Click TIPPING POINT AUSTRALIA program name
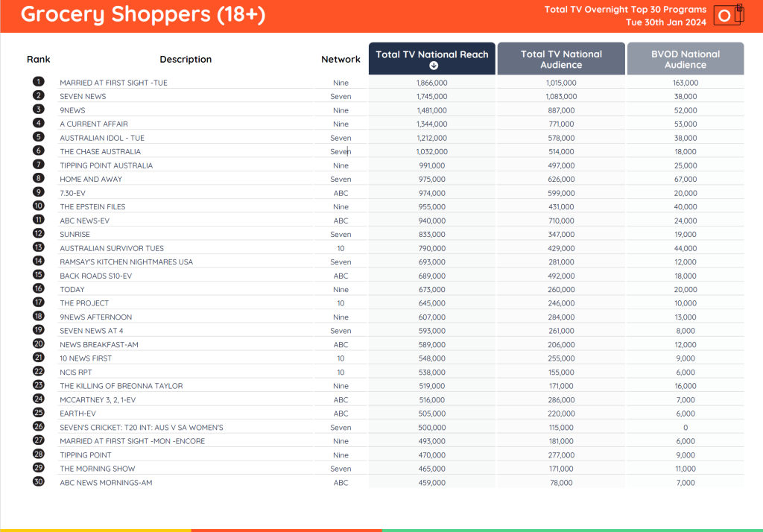Image resolution: width=763 pixels, height=532 pixels. tap(106, 165)
